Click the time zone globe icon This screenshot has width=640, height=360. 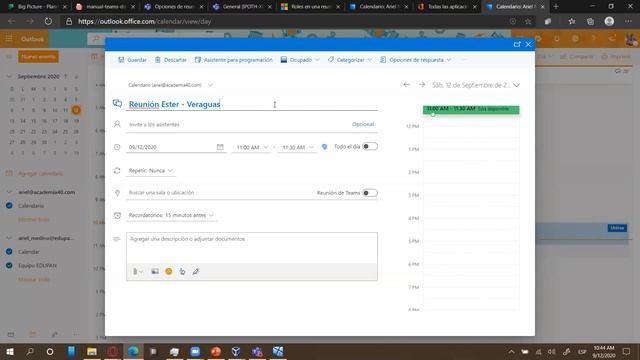[x=324, y=147]
